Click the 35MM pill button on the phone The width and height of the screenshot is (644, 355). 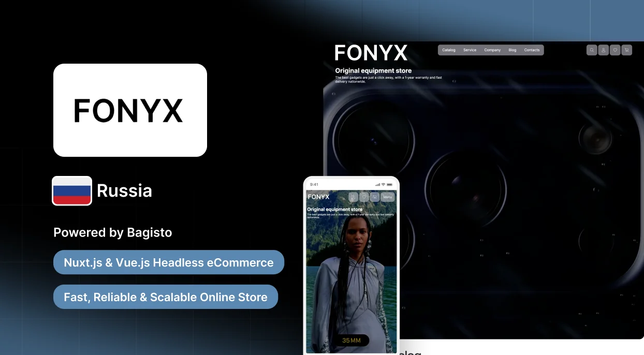[x=351, y=340]
